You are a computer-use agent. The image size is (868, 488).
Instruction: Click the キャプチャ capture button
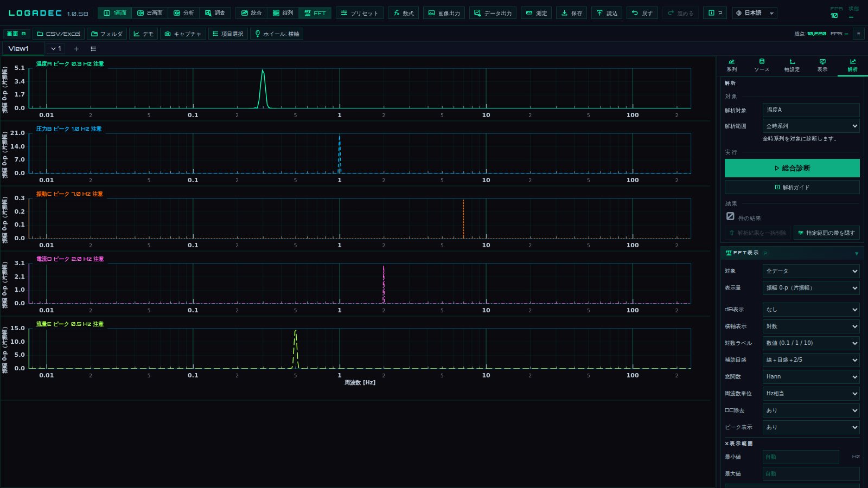(183, 34)
